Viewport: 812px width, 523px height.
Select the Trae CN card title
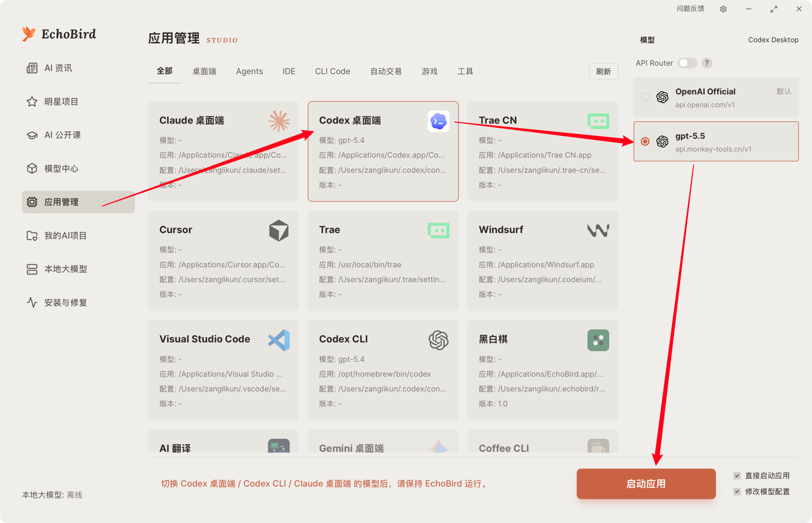(498, 120)
